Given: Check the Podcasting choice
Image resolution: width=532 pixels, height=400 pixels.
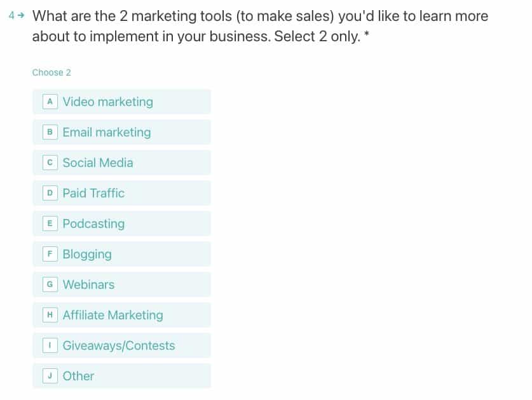Looking at the screenshot, I should [x=121, y=223].
